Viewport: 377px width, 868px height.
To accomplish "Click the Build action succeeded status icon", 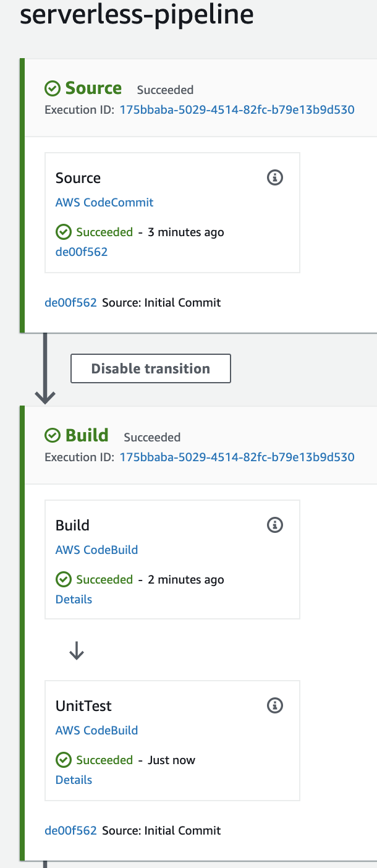I will point(63,580).
